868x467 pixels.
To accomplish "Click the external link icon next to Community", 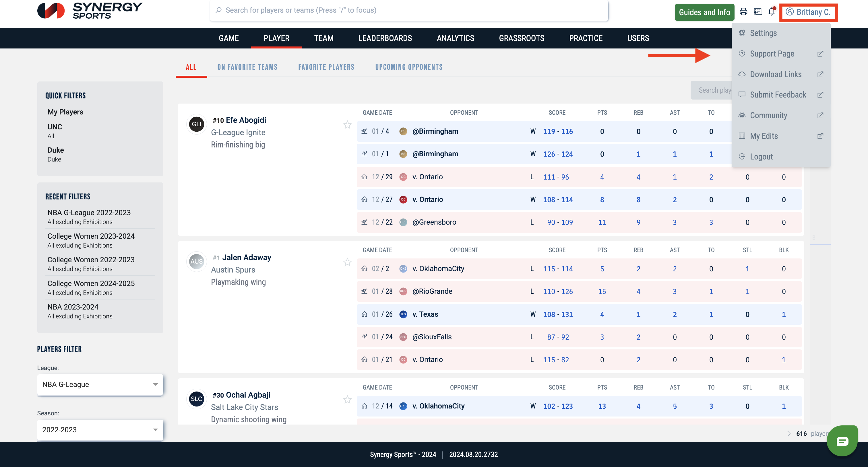I will [820, 115].
